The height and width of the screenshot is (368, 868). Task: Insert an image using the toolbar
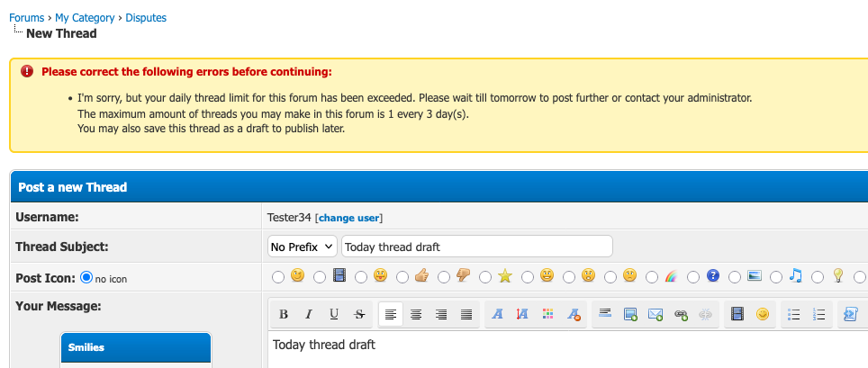click(x=630, y=314)
